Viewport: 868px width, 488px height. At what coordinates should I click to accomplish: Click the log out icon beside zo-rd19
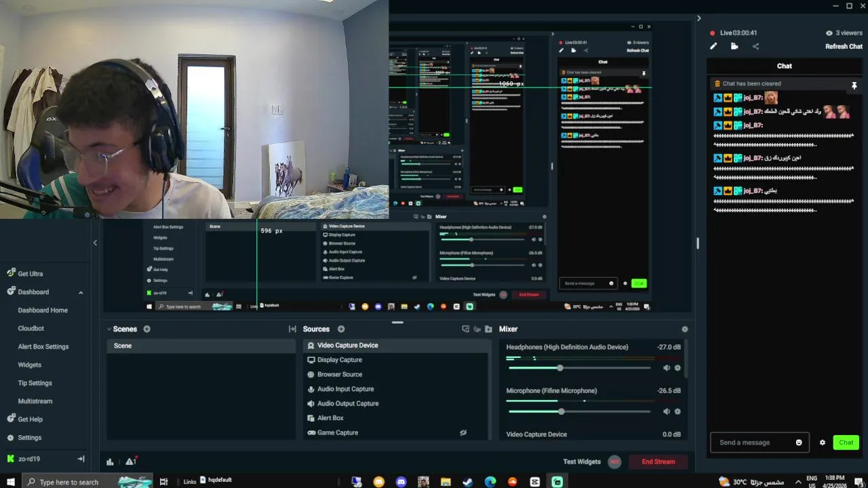coord(81,459)
